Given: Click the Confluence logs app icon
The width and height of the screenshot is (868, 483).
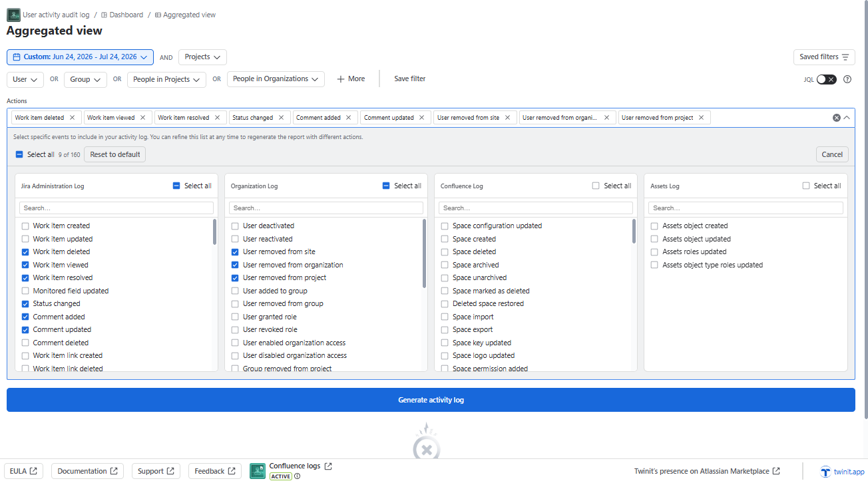Looking at the screenshot, I should (258, 471).
